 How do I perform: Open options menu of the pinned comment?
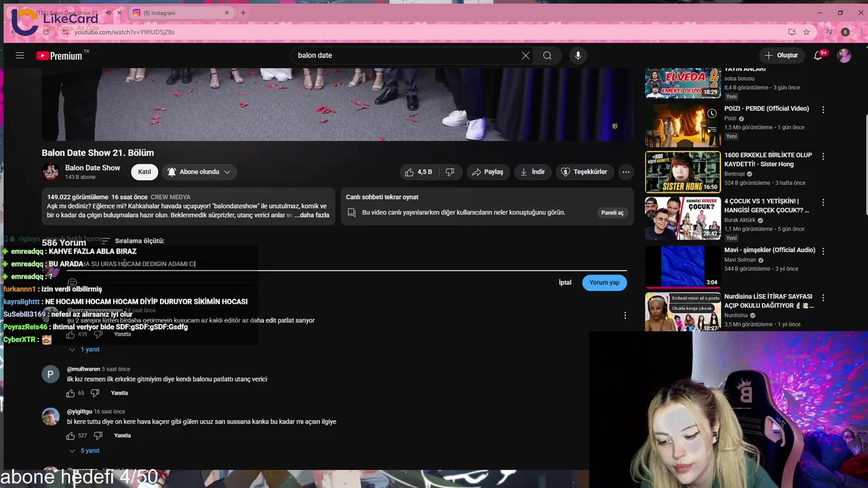[x=625, y=315]
